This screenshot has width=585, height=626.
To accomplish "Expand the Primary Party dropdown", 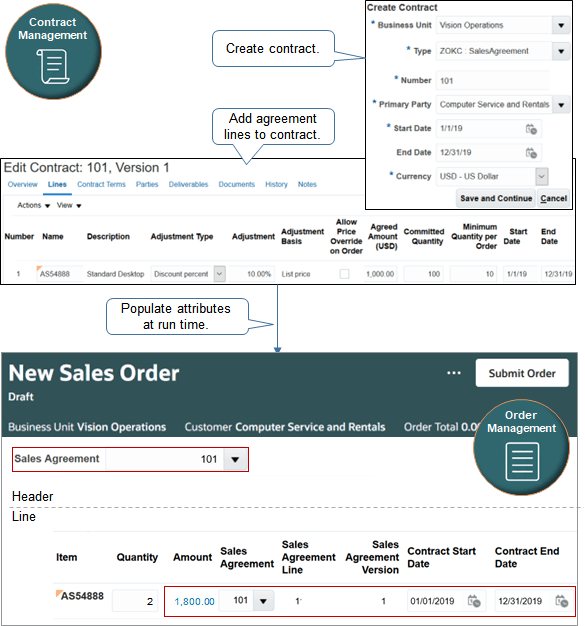I will tap(561, 105).
